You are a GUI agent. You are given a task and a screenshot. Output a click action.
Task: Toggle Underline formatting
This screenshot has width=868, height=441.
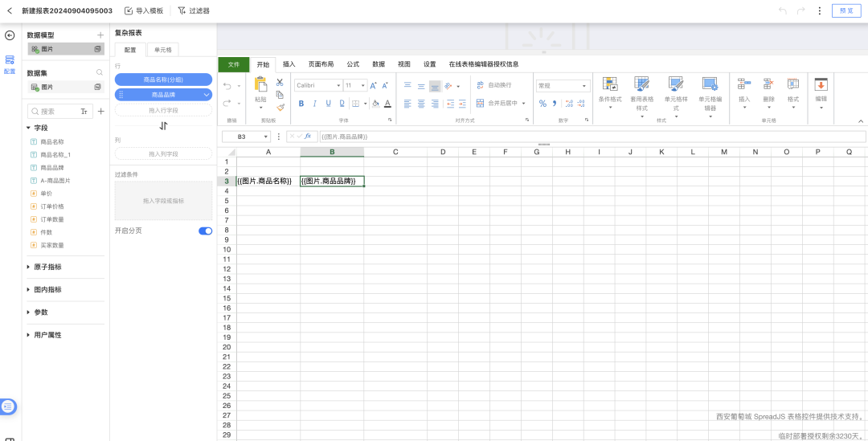[x=328, y=104]
